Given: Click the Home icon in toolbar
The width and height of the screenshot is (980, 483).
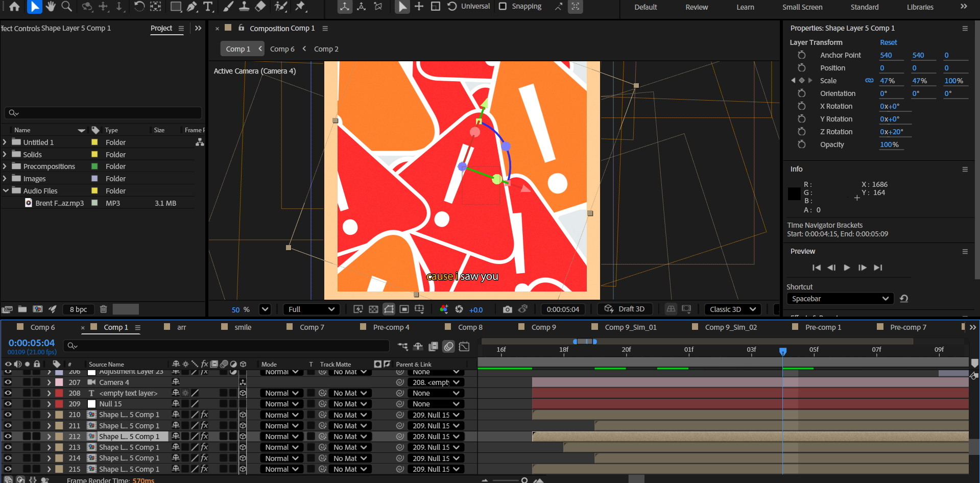Looking at the screenshot, I should click(x=14, y=7).
